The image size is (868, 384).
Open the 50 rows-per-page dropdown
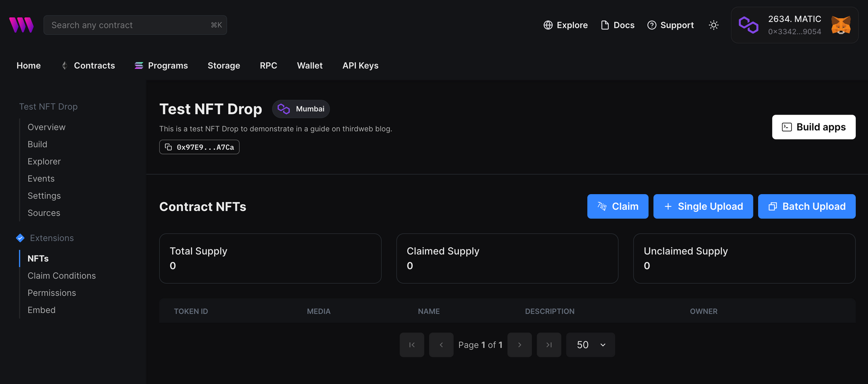591,345
